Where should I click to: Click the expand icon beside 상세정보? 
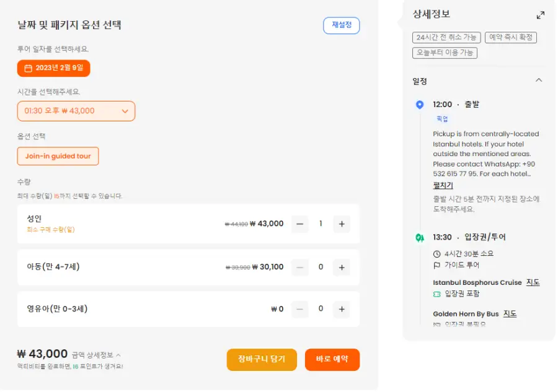(540, 15)
